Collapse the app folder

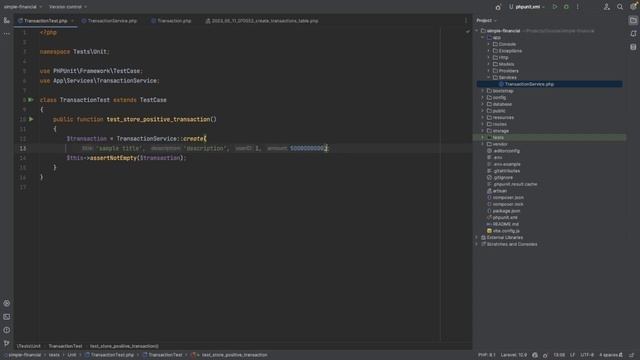point(483,38)
